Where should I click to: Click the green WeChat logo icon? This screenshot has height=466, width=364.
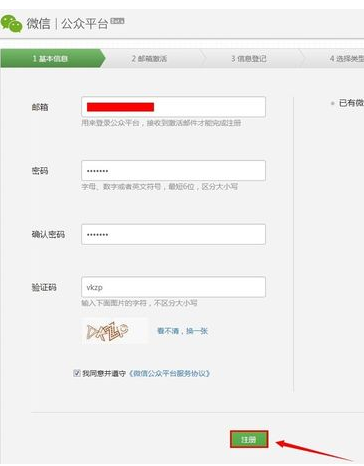coord(11,23)
